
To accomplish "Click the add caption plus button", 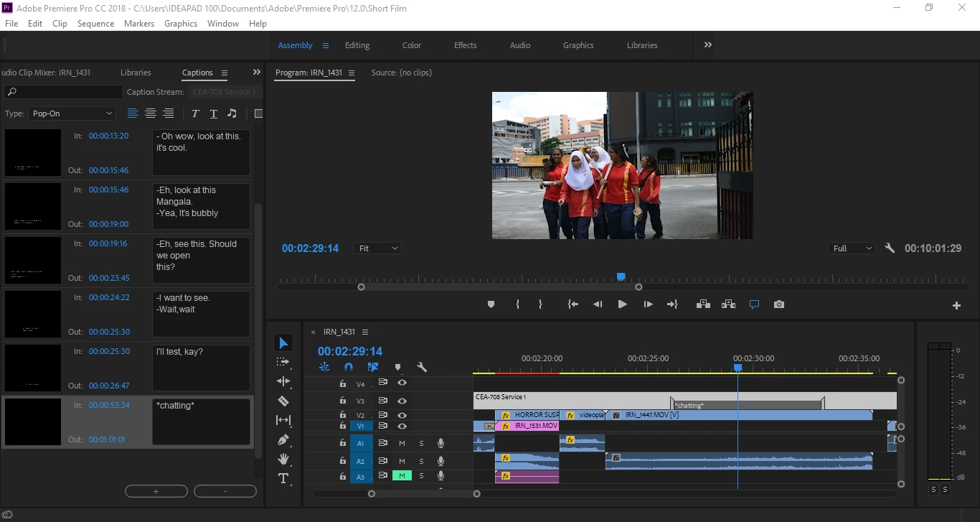I will (x=156, y=491).
